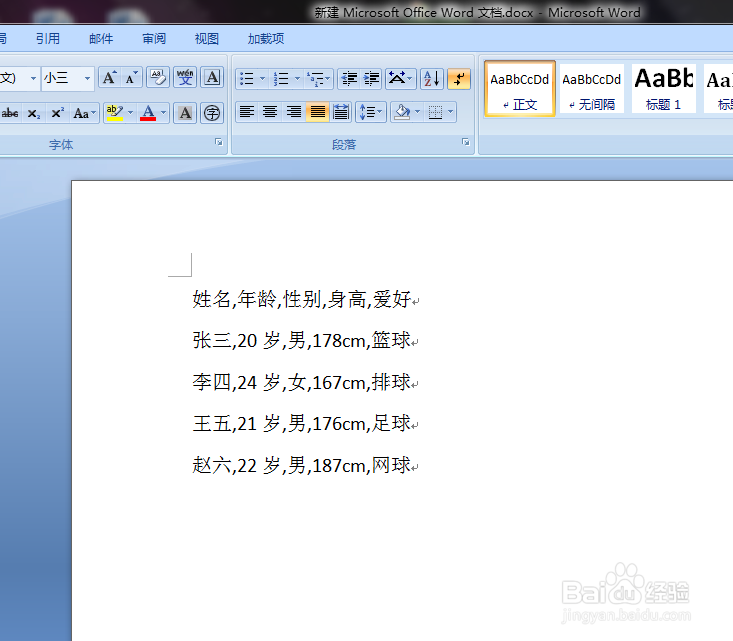Open the Phonetic Guide (wén) tool

coord(185,78)
